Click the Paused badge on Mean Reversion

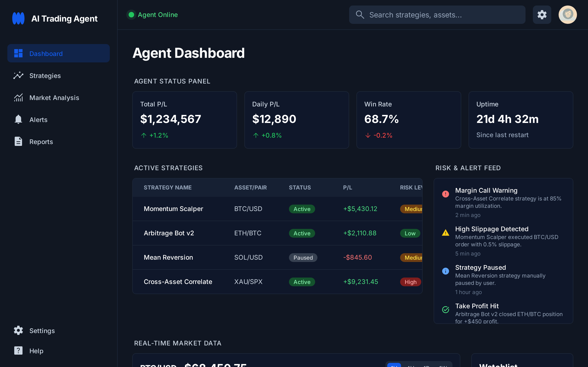303,258
